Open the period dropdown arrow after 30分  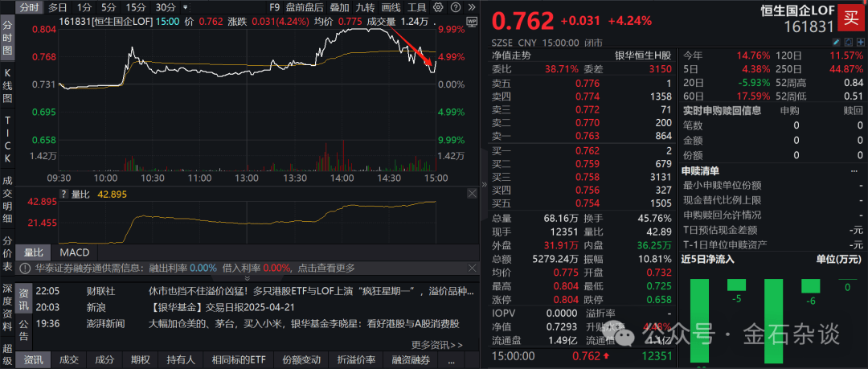(185, 8)
